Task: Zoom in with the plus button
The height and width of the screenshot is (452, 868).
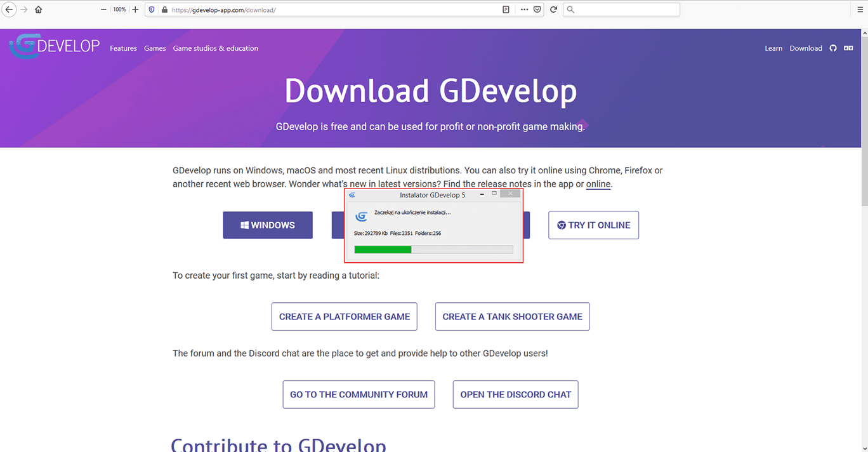Action: [135, 10]
